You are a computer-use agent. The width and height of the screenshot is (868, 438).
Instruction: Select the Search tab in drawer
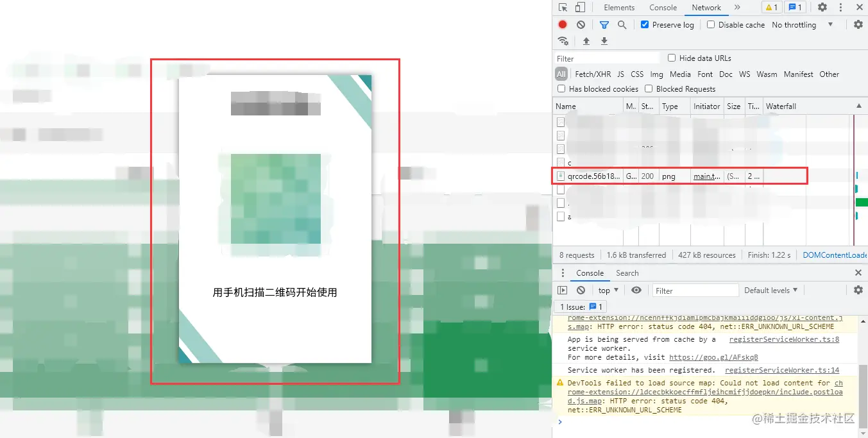point(627,273)
